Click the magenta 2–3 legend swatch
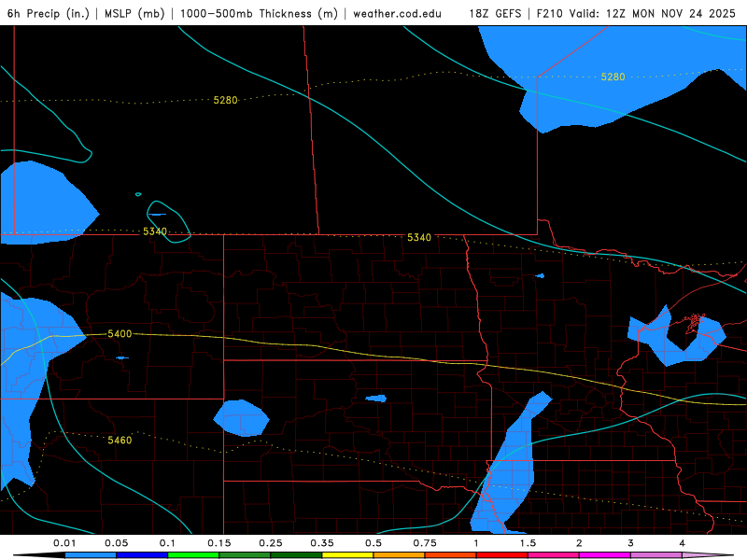This screenshot has width=747, height=560. pos(605,555)
